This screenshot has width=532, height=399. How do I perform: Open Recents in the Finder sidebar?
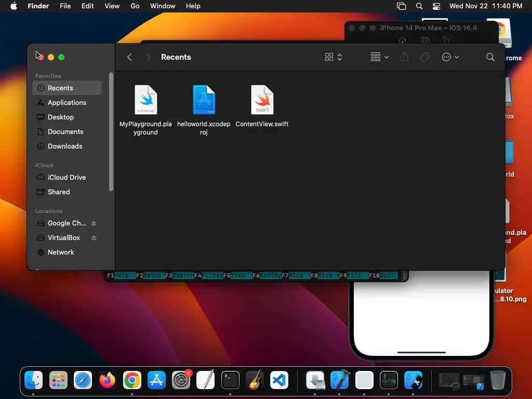click(x=67, y=88)
